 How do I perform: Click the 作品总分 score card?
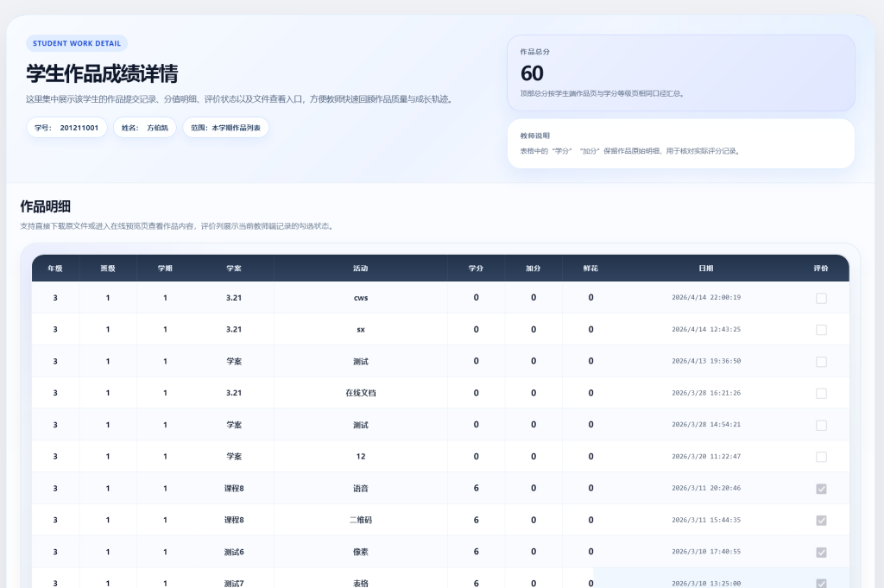point(680,73)
